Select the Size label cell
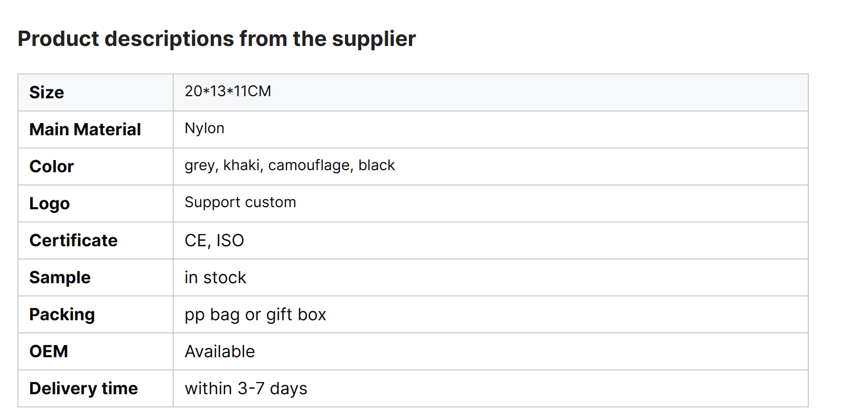The width and height of the screenshot is (868, 418). click(x=96, y=92)
